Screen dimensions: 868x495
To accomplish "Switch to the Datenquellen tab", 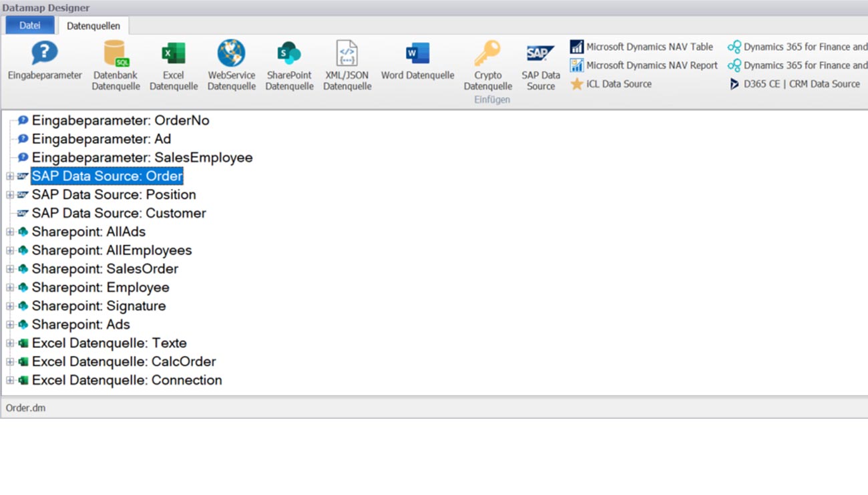I will pyautogui.click(x=93, y=25).
